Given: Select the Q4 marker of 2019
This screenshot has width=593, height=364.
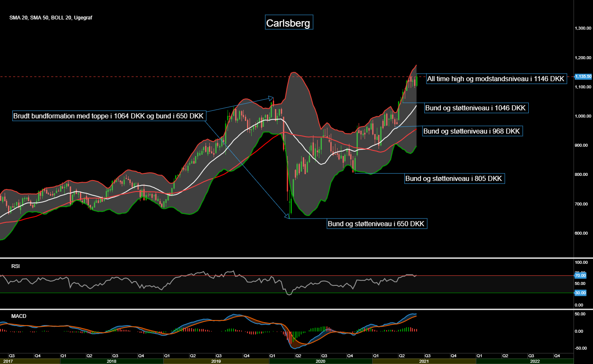Looking at the screenshot, I should 247,356.
